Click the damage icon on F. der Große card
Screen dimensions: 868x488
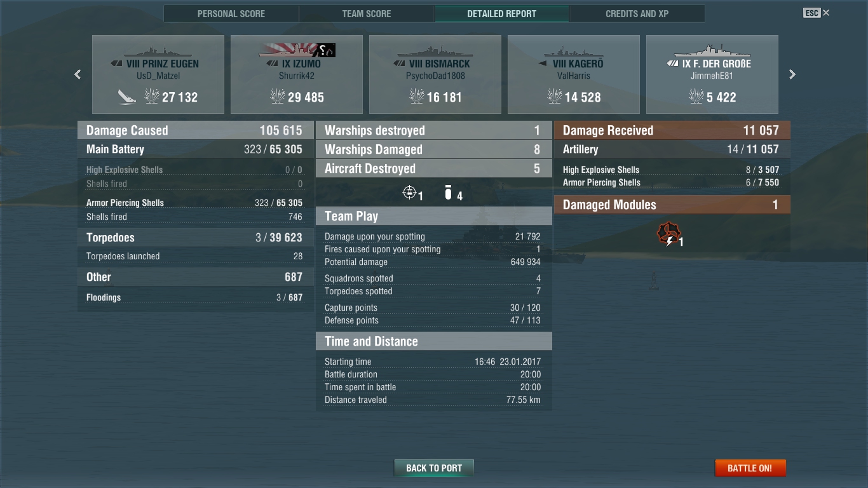point(696,97)
